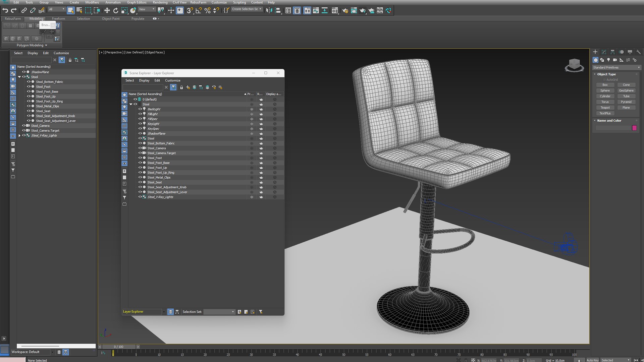This screenshot has height=362, width=644.
Task: Click the Mirror tool icon
Action: point(269,10)
